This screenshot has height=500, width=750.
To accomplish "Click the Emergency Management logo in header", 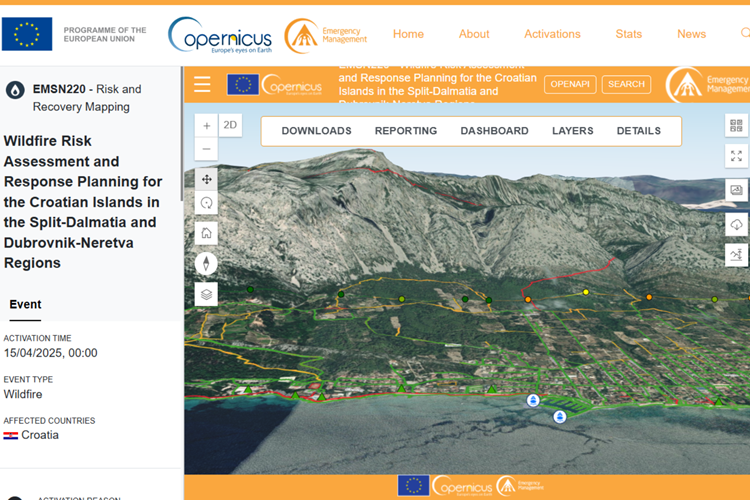I will pyautogui.click(x=326, y=35).
